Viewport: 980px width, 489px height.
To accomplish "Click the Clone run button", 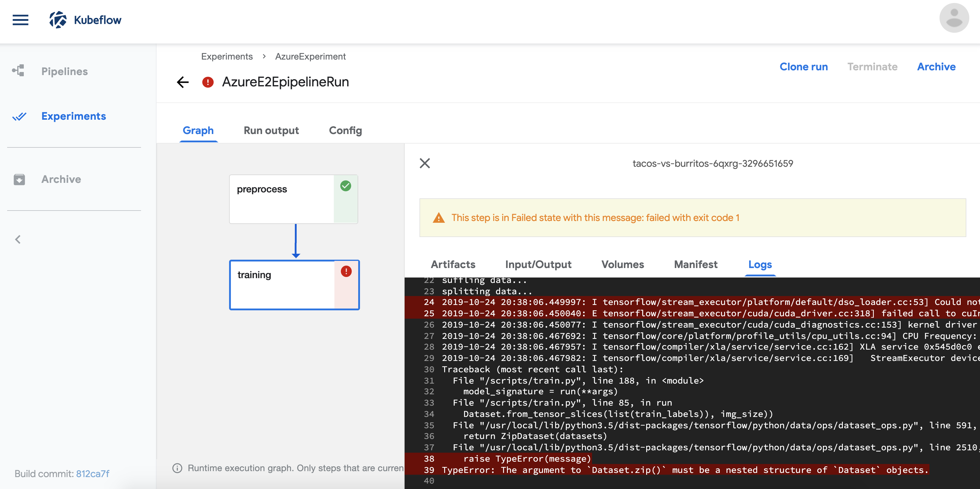I will click(804, 67).
